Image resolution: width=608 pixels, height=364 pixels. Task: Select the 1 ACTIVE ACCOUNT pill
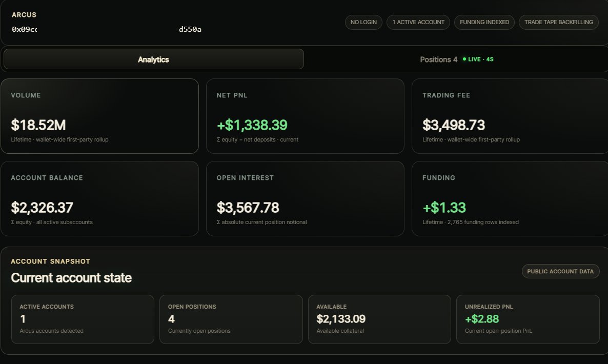[x=418, y=22]
